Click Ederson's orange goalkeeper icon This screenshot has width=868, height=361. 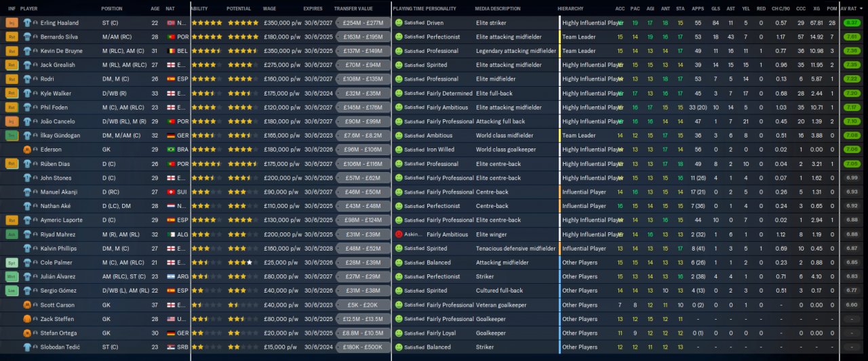(x=27, y=150)
